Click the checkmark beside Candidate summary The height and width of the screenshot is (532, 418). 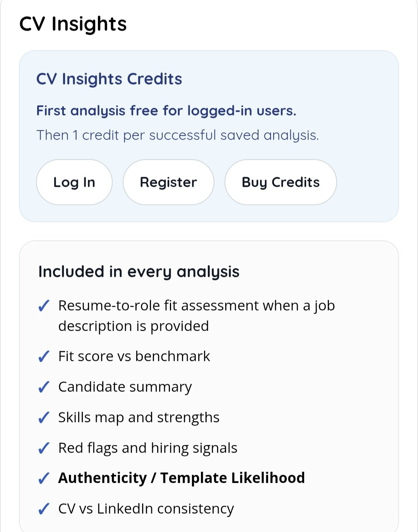click(44, 387)
